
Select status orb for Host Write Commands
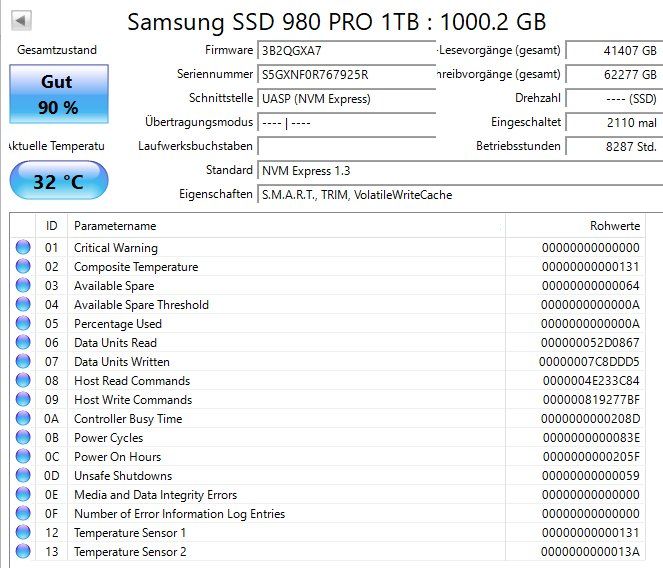tap(23, 399)
